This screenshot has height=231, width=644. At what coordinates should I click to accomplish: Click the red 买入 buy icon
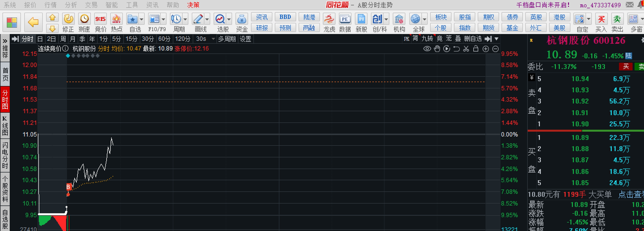tap(601, 19)
